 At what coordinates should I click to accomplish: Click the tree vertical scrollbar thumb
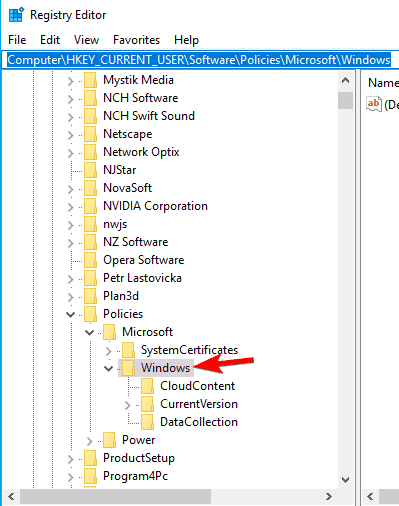345,100
